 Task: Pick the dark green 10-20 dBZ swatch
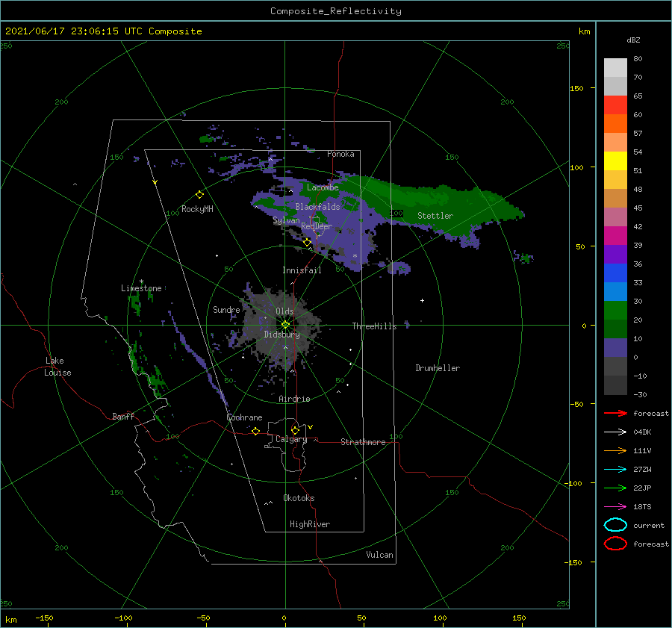pos(615,329)
